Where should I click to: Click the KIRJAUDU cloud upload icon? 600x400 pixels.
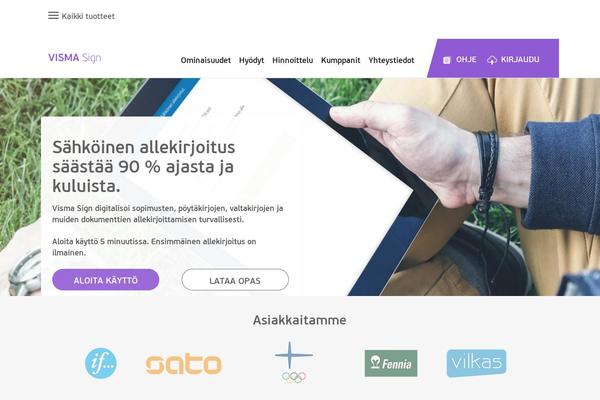[x=492, y=60]
